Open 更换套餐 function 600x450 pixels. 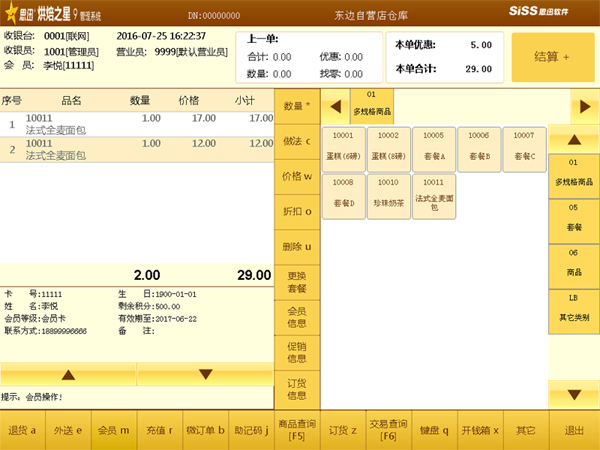(x=297, y=282)
